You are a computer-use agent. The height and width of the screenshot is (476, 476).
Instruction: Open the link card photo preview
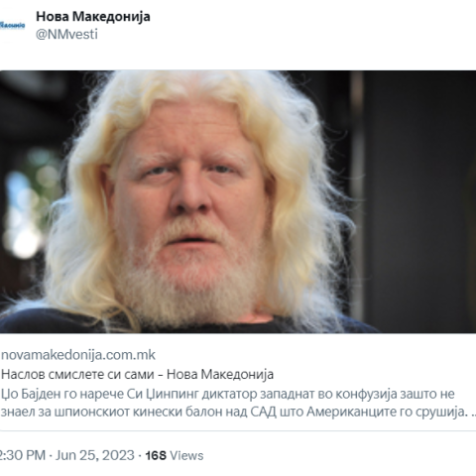[x=238, y=201]
